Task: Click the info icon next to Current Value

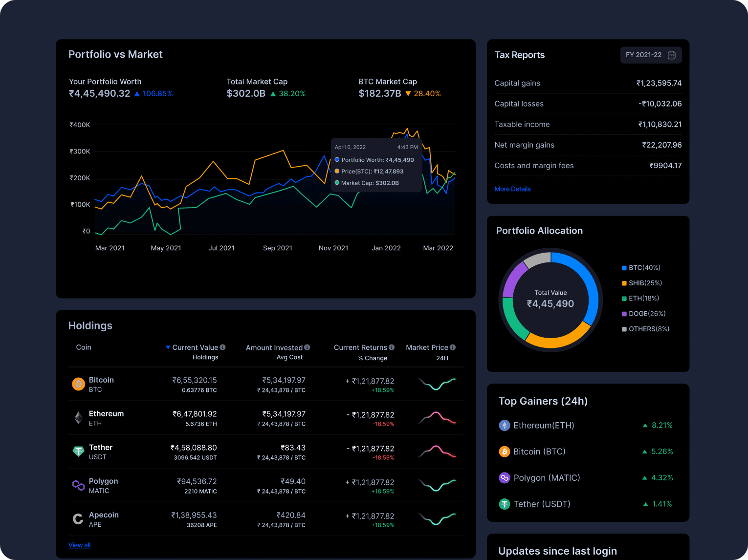Action: 223,347
